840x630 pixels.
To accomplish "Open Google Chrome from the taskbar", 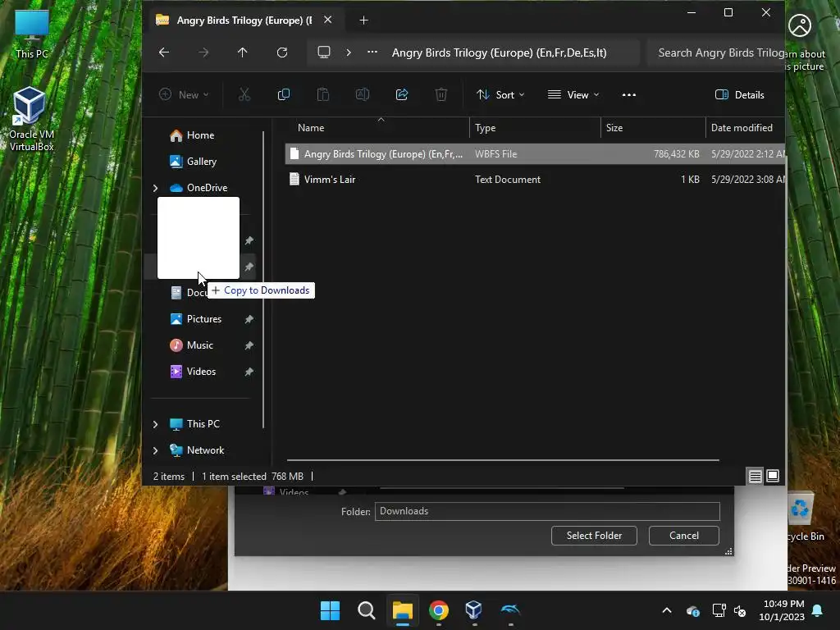I will pyautogui.click(x=438, y=610).
